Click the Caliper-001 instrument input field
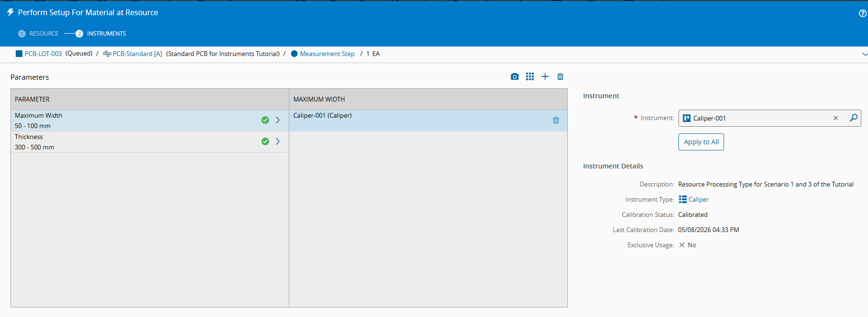This screenshot has width=868, height=317. 770,118
